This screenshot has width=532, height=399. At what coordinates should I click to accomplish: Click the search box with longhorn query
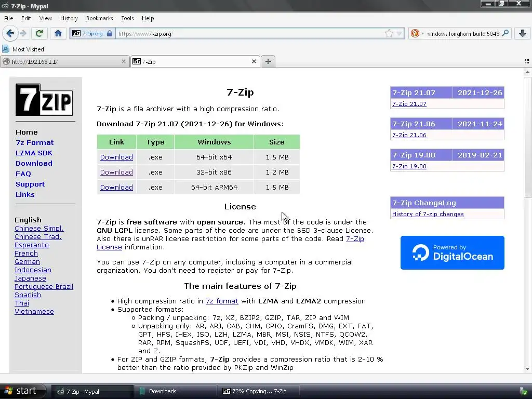coord(463,33)
